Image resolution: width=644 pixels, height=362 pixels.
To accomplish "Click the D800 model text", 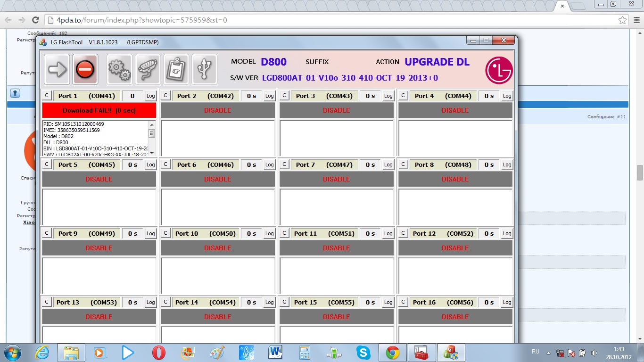I will click(273, 62).
